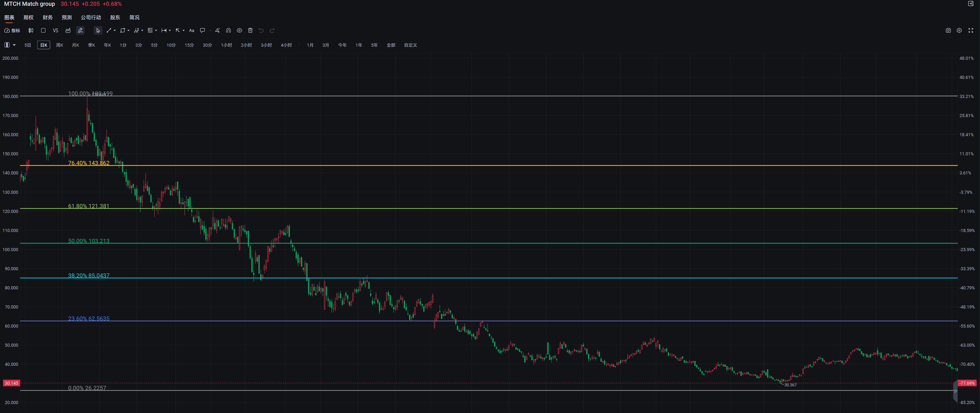Click the candlestick chart type icon
Viewport: 980px width, 413px height.
point(31,30)
